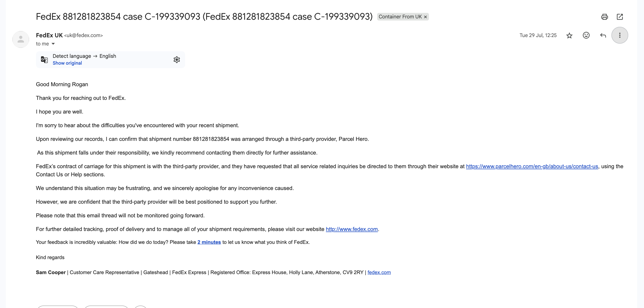Click the translate language icon

(44, 60)
